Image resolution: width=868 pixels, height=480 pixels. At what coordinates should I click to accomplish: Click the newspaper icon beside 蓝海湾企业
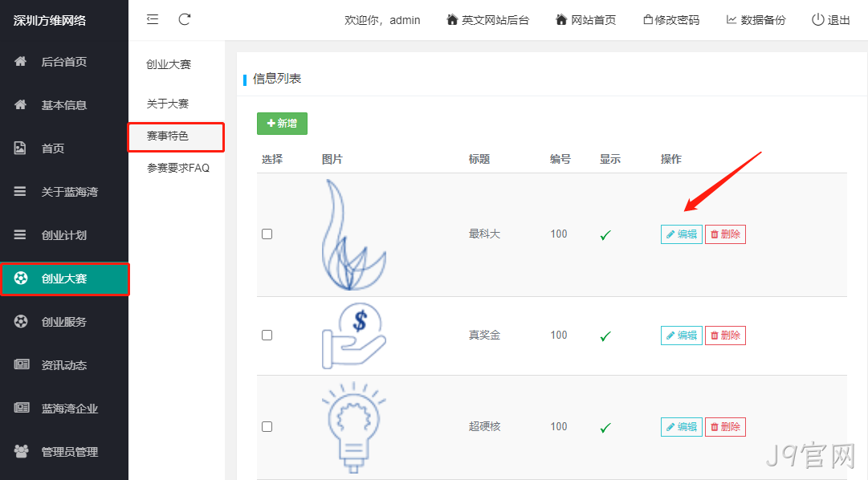[x=22, y=408]
